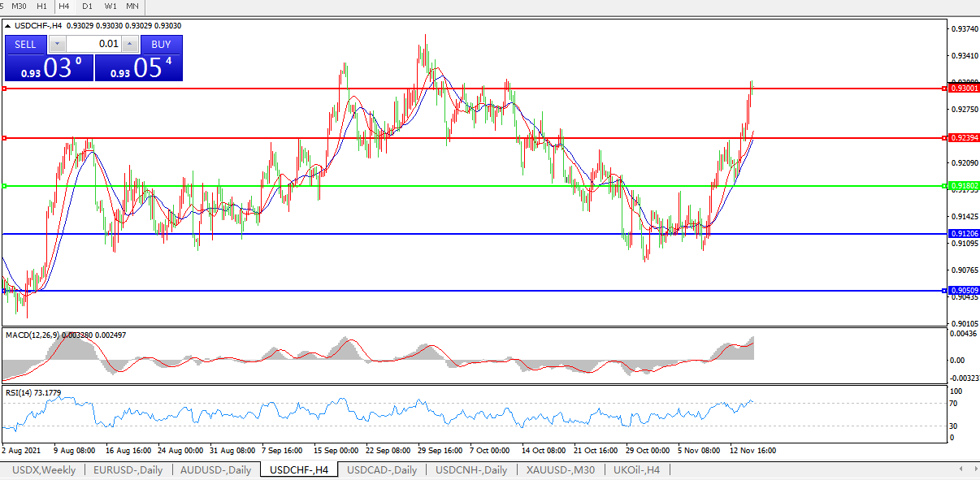Switch to UKOil-,H4 chart tab
980x480 pixels.
point(636,470)
